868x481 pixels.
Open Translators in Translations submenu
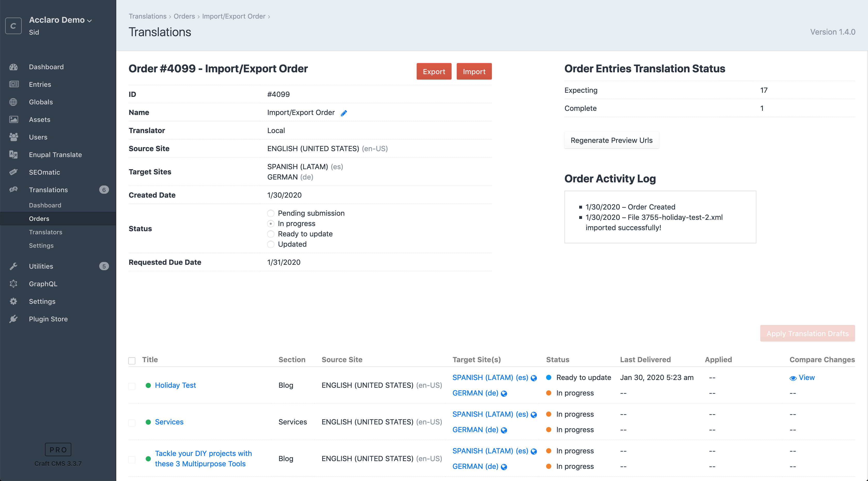(x=45, y=232)
